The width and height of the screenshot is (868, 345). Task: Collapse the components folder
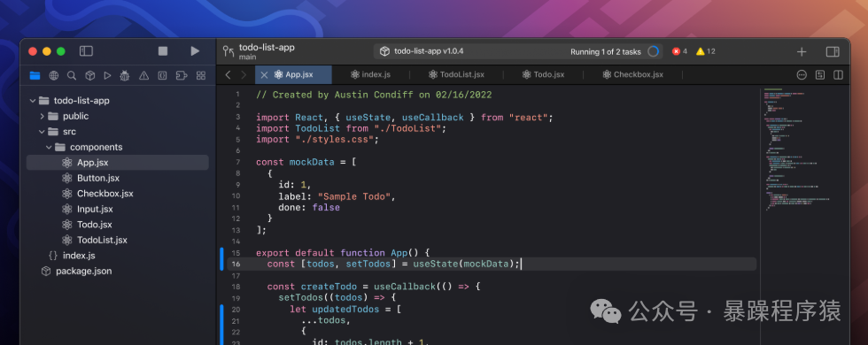(x=49, y=147)
